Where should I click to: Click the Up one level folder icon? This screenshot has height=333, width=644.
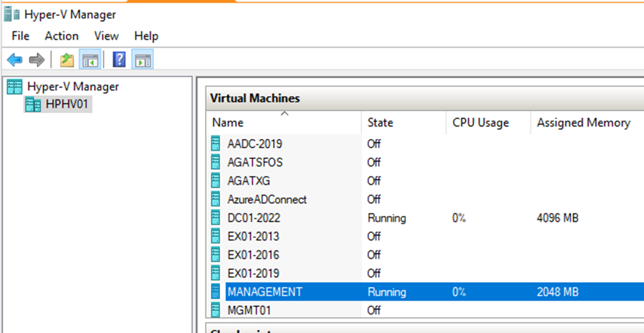(x=67, y=60)
